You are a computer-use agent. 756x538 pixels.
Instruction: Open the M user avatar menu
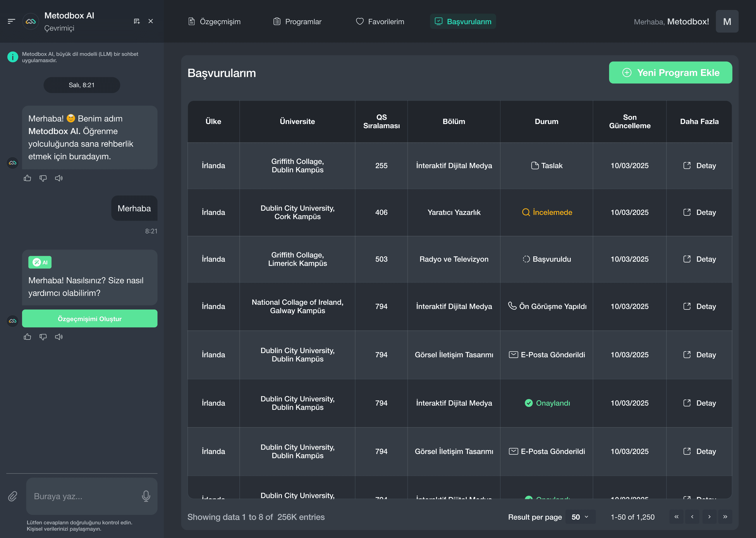(727, 22)
